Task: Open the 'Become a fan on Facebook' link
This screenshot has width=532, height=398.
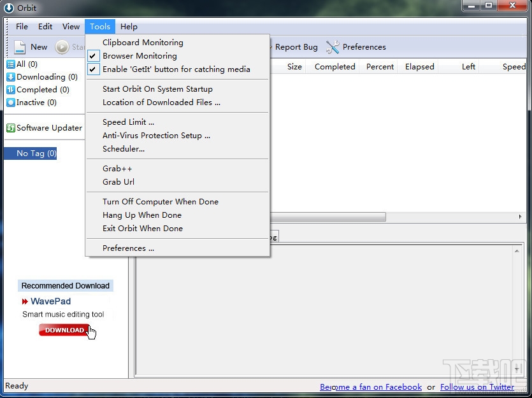Action: tap(371, 387)
